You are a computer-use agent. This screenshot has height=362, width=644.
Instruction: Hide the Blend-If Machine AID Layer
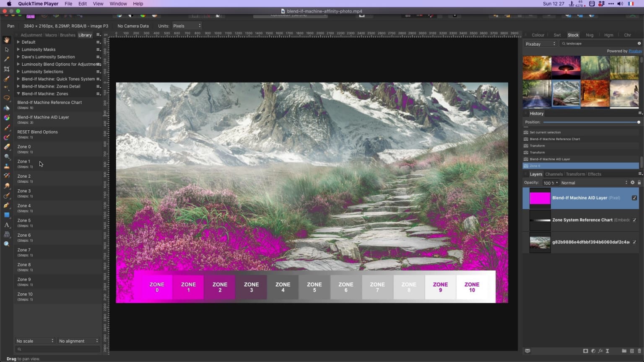[x=634, y=198]
